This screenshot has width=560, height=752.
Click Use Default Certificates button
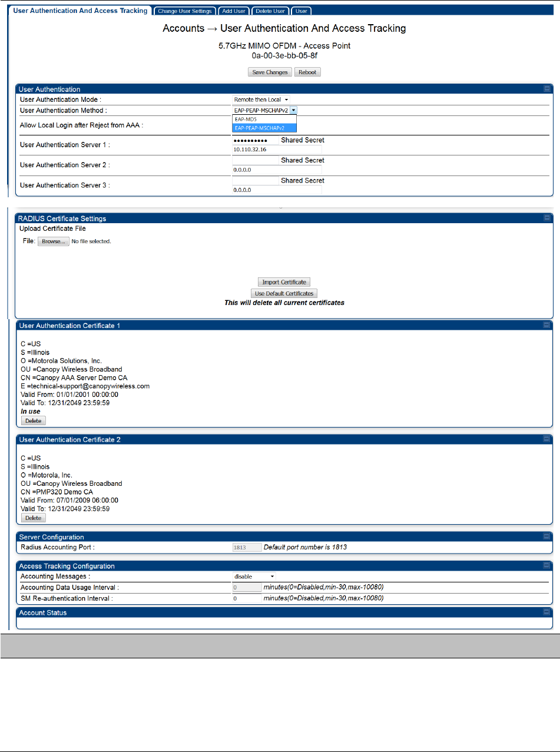coord(284,293)
